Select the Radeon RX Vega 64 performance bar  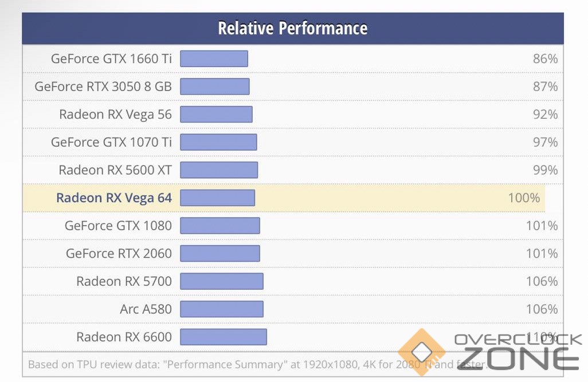pos(217,198)
